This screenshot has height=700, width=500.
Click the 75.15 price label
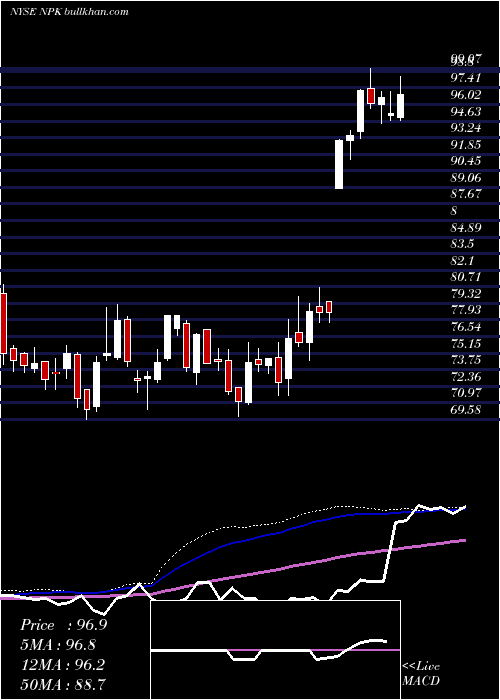(x=466, y=344)
